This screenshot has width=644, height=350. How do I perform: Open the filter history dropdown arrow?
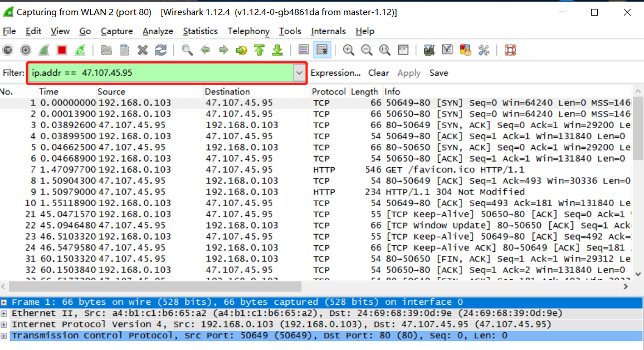click(x=299, y=73)
